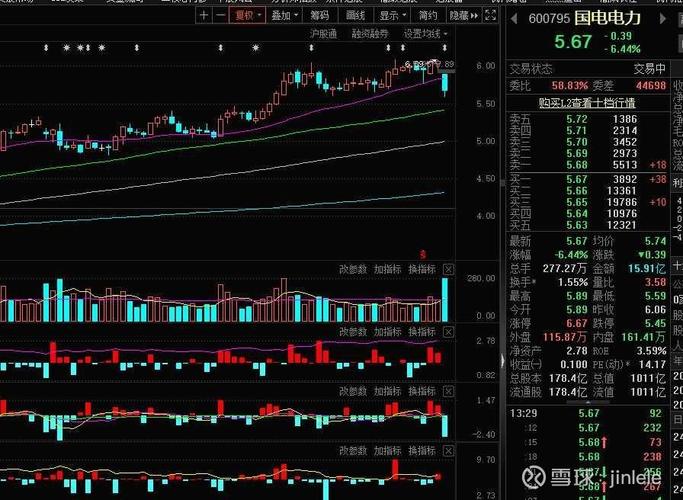Image resolution: width=683 pixels, height=500 pixels.
Task: Click 加指标 in the volume panel
Action: tap(387, 270)
